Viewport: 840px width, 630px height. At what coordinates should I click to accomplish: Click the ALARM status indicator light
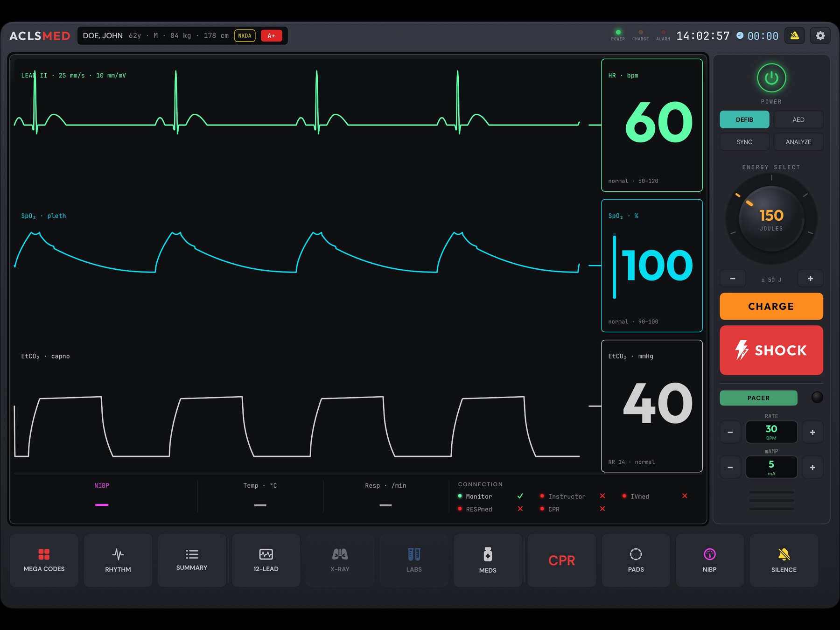click(663, 32)
